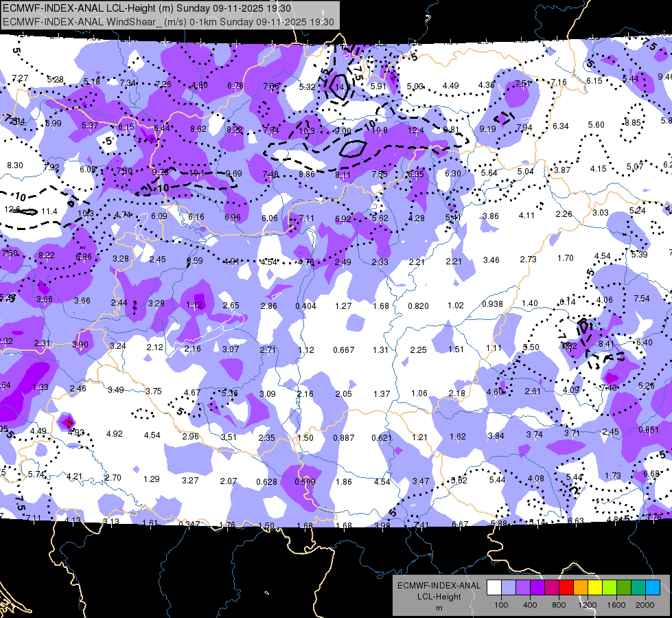
Task: Click the legend label 400
Action: tap(530, 605)
